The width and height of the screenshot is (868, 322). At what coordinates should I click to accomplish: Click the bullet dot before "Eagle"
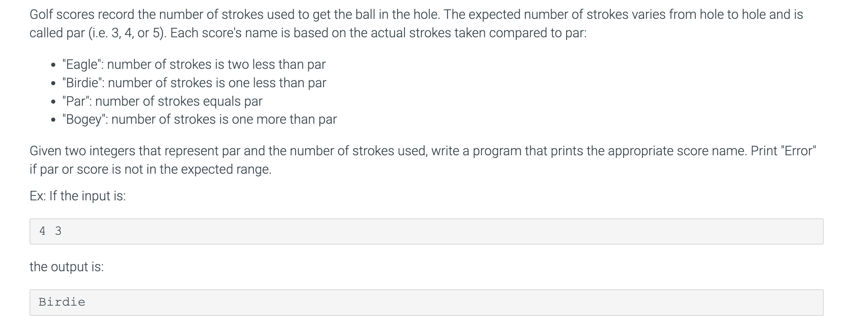(53, 65)
